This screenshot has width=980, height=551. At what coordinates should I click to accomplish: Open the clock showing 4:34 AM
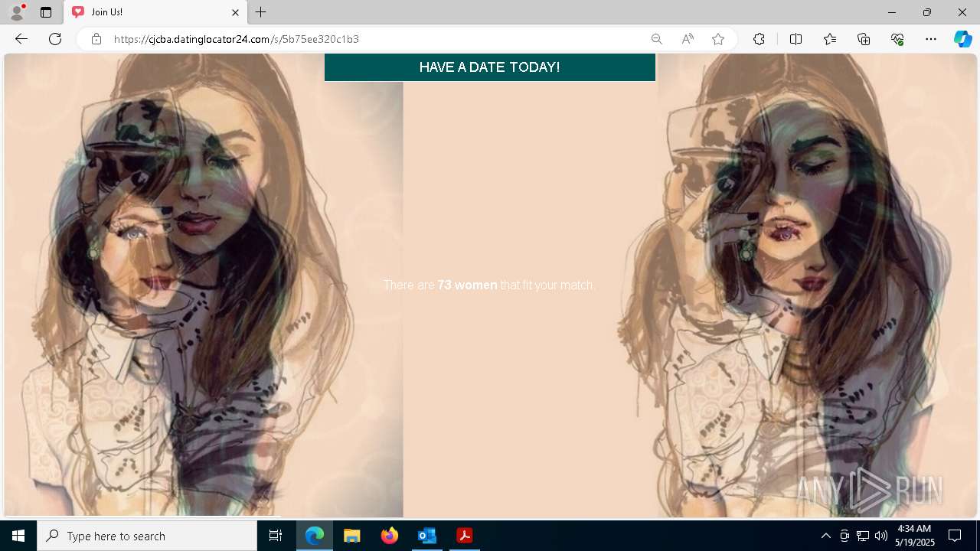click(914, 536)
